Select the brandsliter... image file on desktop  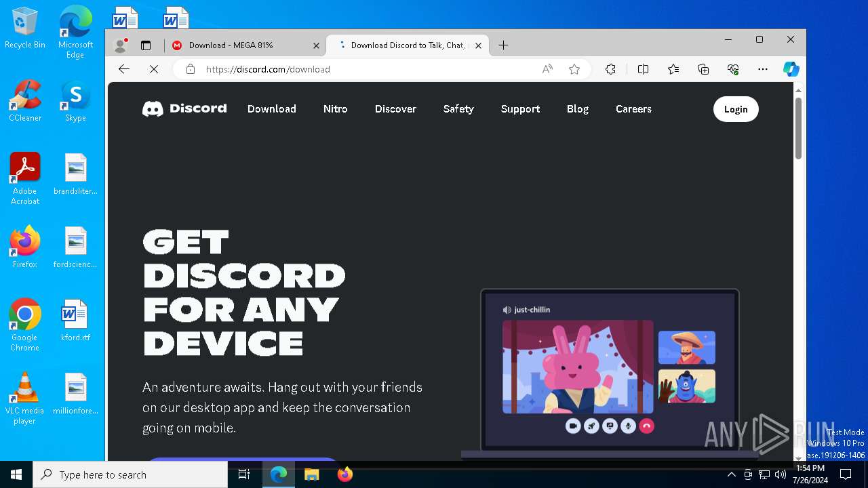(75, 174)
